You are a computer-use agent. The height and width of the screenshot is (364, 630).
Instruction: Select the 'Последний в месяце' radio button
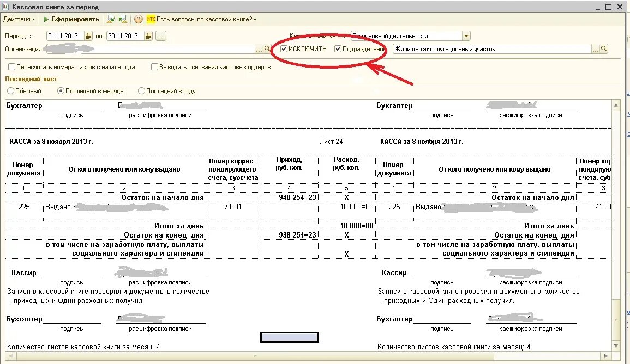click(61, 90)
